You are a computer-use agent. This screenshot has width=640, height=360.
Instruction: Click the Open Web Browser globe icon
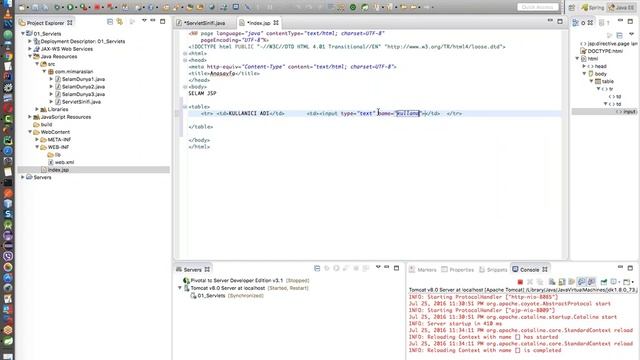click(211, 7)
